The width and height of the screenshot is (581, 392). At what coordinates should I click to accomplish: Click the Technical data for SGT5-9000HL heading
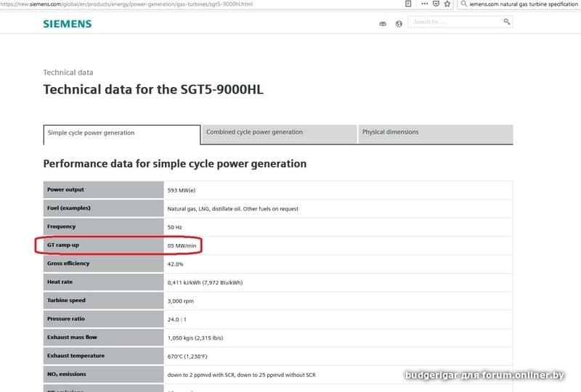tap(153, 90)
